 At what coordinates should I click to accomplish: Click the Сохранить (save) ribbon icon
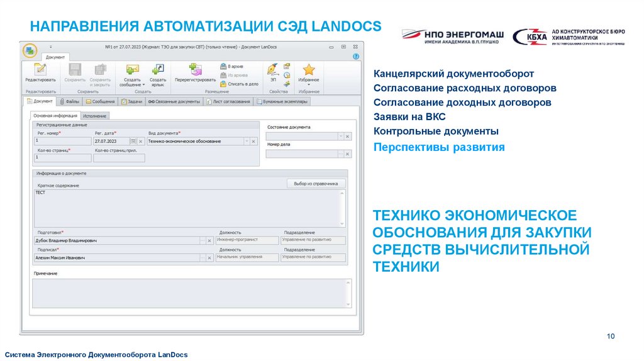(75, 70)
